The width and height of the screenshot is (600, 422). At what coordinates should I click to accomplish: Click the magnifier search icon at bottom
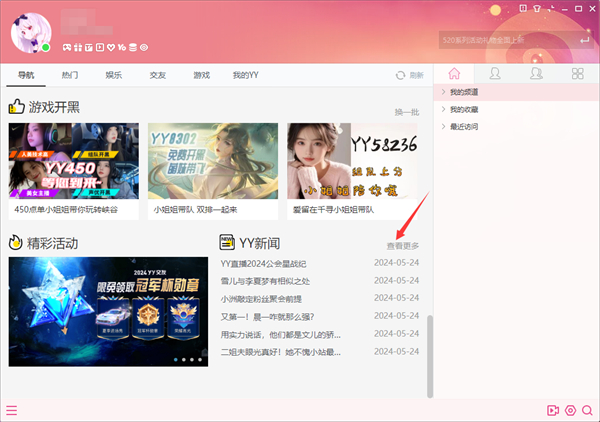click(x=587, y=411)
